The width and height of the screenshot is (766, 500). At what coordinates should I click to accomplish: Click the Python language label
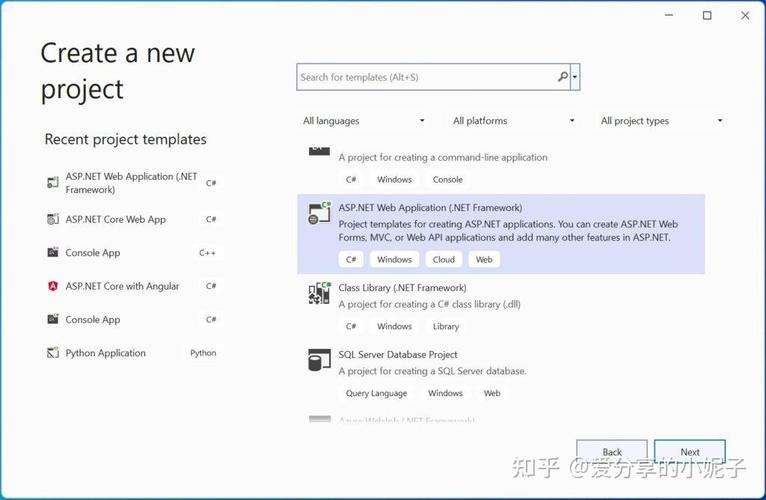pyautogui.click(x=203, y=353)
